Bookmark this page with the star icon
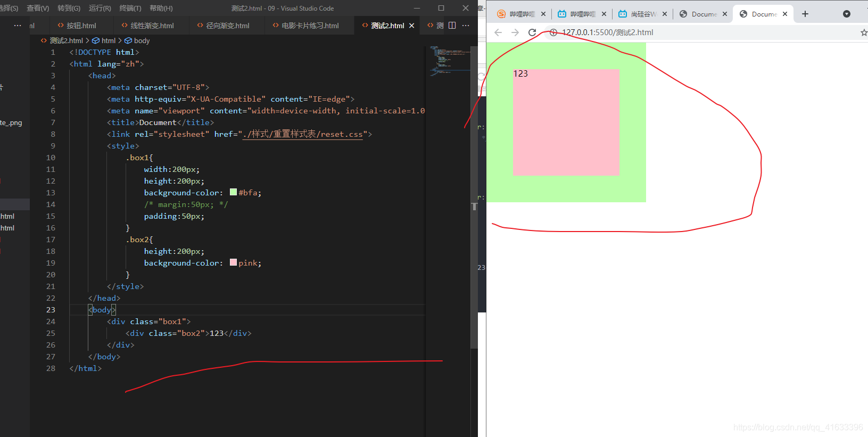The image size is (868, 437). pyautogui.click(x=864, y=32)
